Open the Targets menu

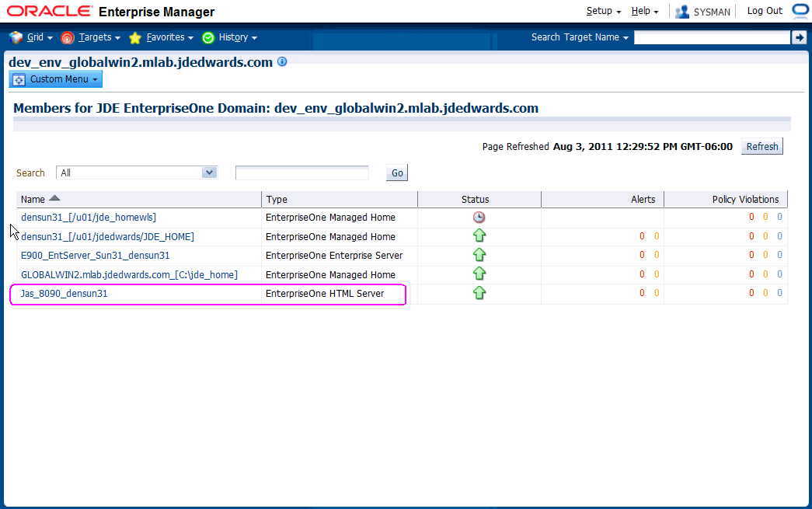tap(91, 37)
